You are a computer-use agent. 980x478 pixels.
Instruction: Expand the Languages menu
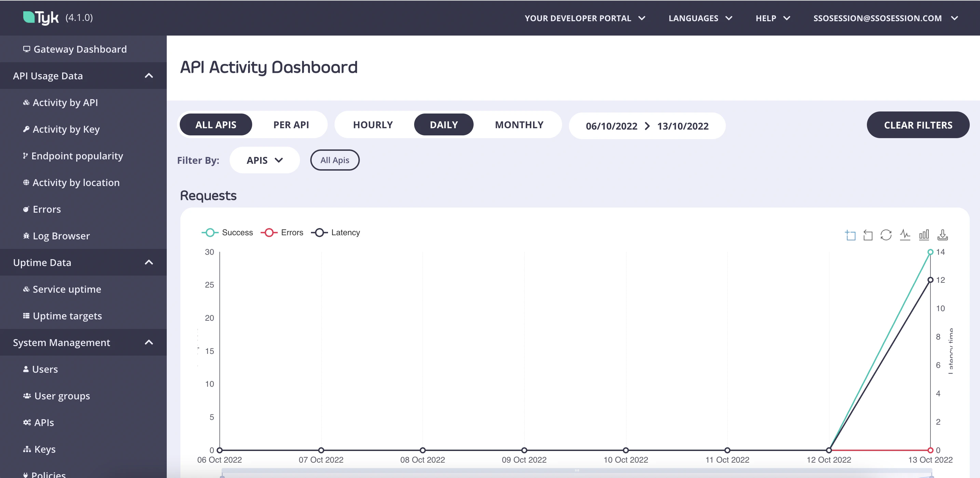point(700,18)
